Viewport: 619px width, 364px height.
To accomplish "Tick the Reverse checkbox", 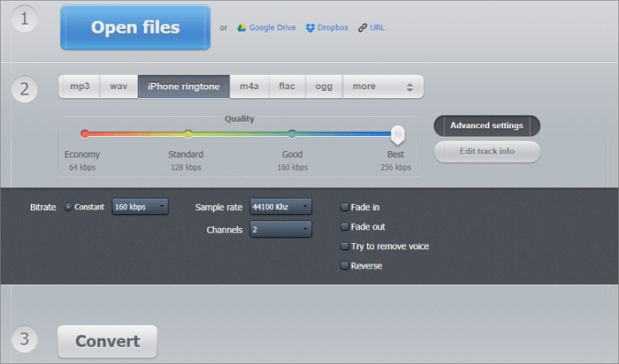I will point(345,266).
